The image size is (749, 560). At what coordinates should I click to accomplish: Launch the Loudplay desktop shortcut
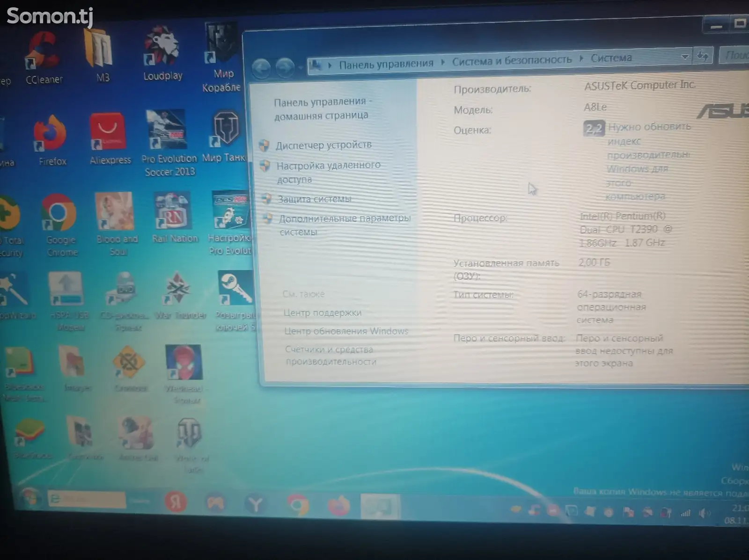click(x=162, y=54)
